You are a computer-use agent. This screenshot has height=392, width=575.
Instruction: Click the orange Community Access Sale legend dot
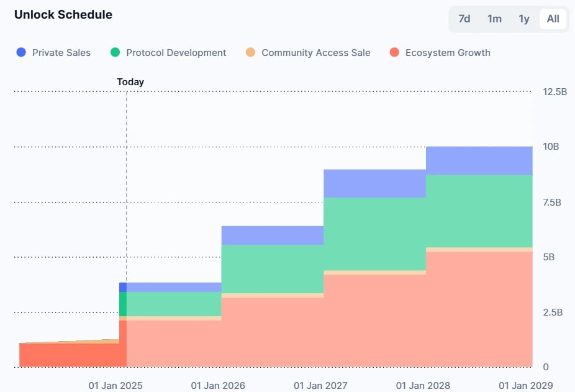[251, 53]
